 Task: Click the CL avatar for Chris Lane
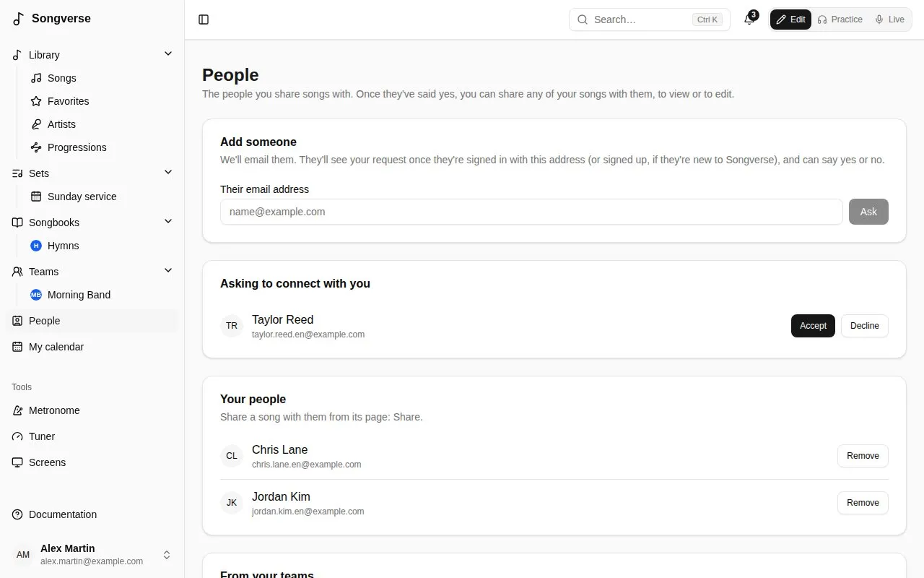pyautogui.click(x=232, y=456)
